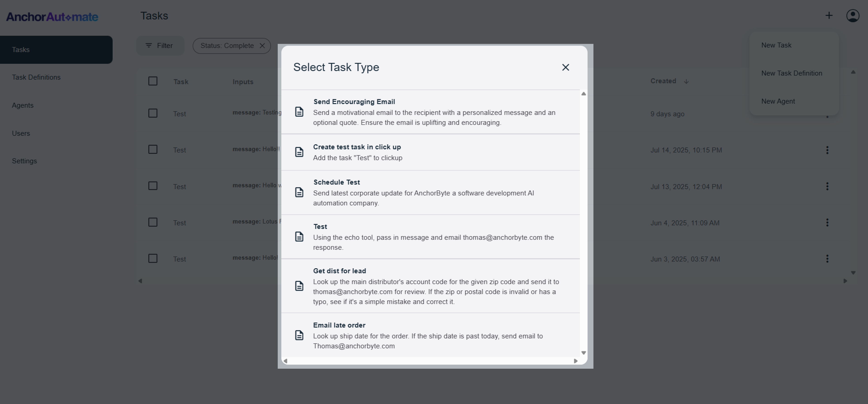Click the Filter icon button

(160, 46)
